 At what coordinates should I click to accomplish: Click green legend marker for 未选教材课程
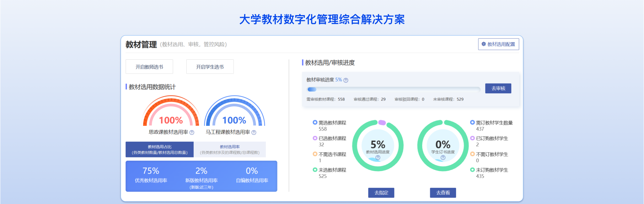[x=315, y=170]
